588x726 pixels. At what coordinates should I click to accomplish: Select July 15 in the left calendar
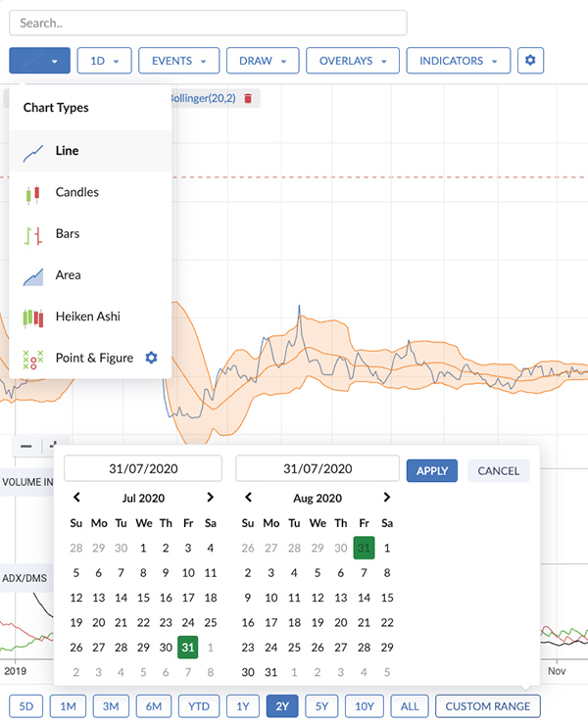[143, 598]
